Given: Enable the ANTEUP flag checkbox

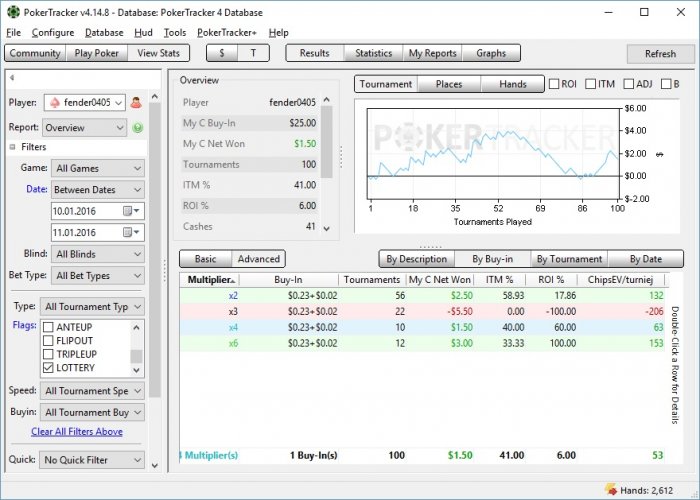Looking at the screenshot, I should pyautogui.click(x=48, y=327).
